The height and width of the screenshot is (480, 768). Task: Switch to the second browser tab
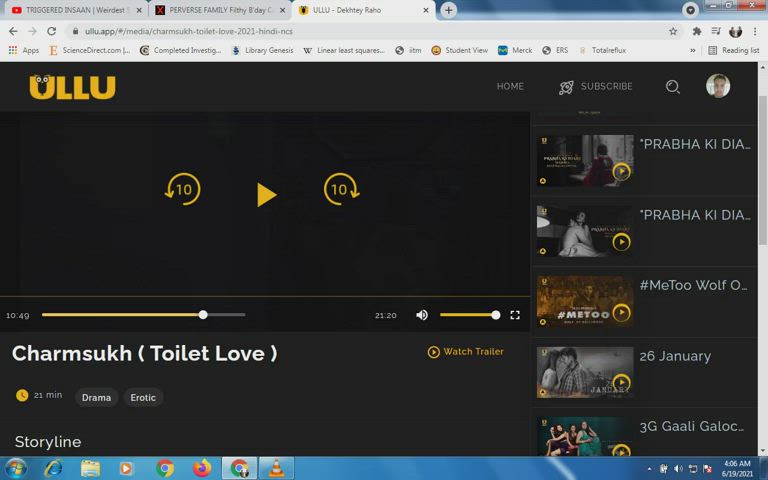(219, 10)
